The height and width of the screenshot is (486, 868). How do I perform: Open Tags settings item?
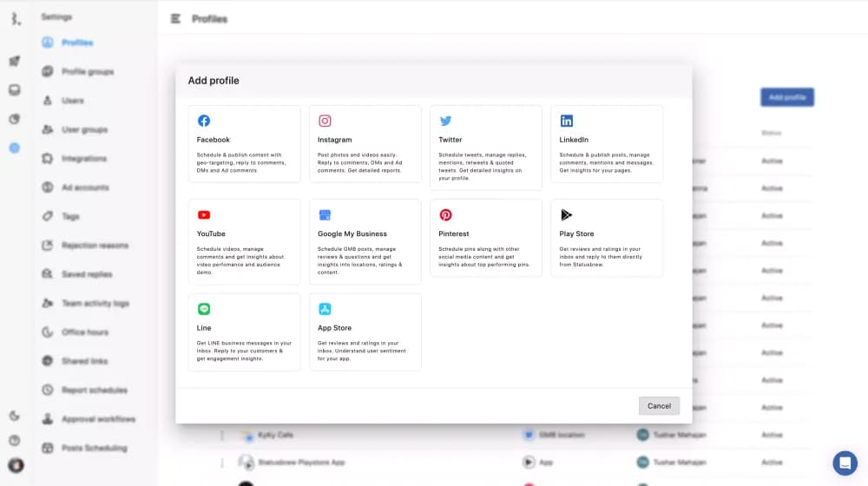click(61, 216)
